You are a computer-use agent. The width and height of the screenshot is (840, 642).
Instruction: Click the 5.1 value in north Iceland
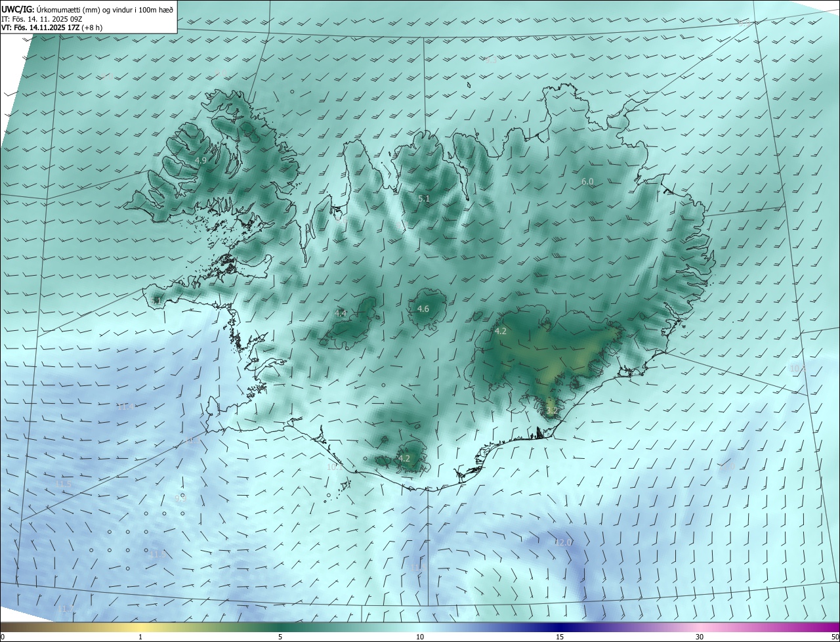(x=424, y=198)
